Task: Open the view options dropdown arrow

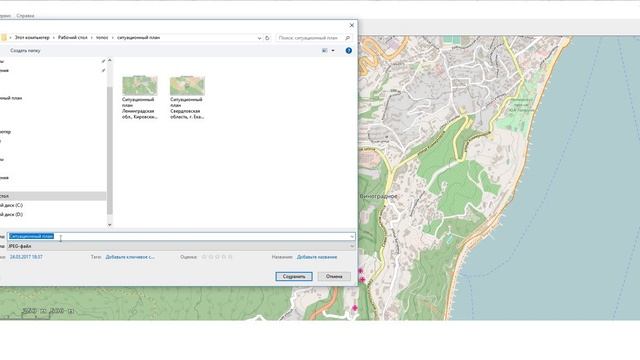Action: coord(333,51)
